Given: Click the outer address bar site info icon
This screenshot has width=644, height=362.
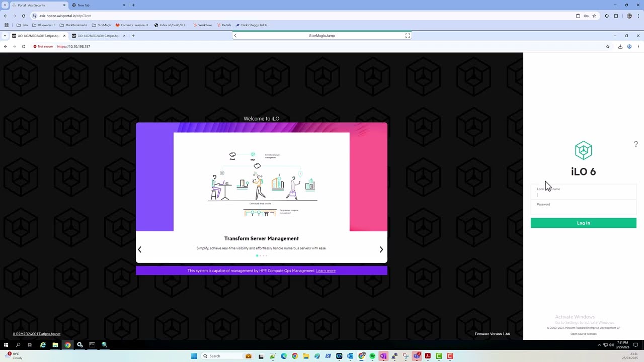Looking at the screenshot, I should (35, 16).
